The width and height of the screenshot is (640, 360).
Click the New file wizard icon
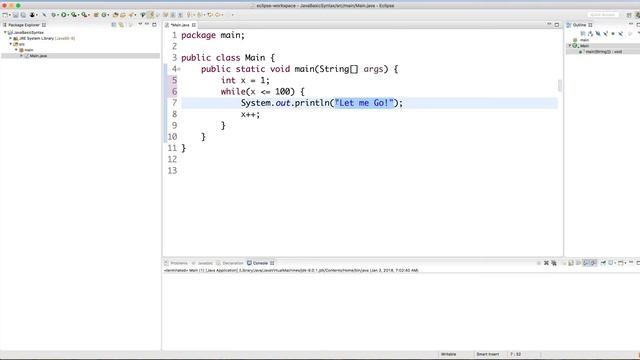coord(5,15)
